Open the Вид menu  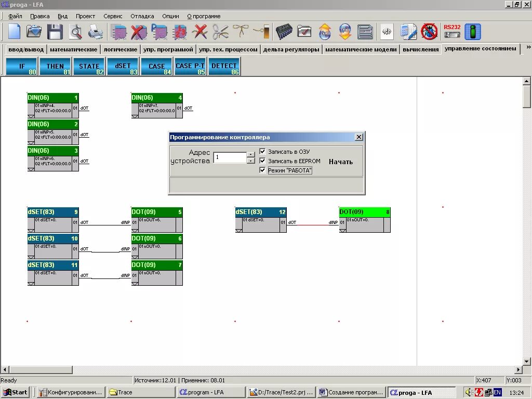62,16
